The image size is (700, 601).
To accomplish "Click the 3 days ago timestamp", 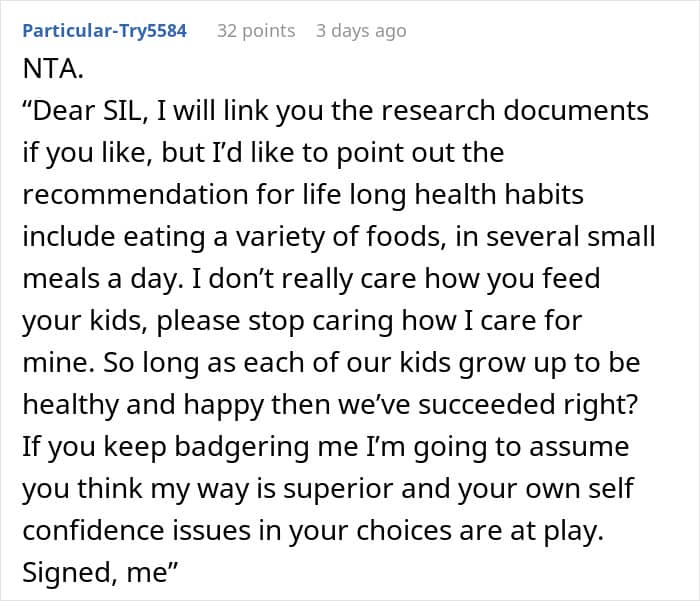I will (x=361, y=31).
